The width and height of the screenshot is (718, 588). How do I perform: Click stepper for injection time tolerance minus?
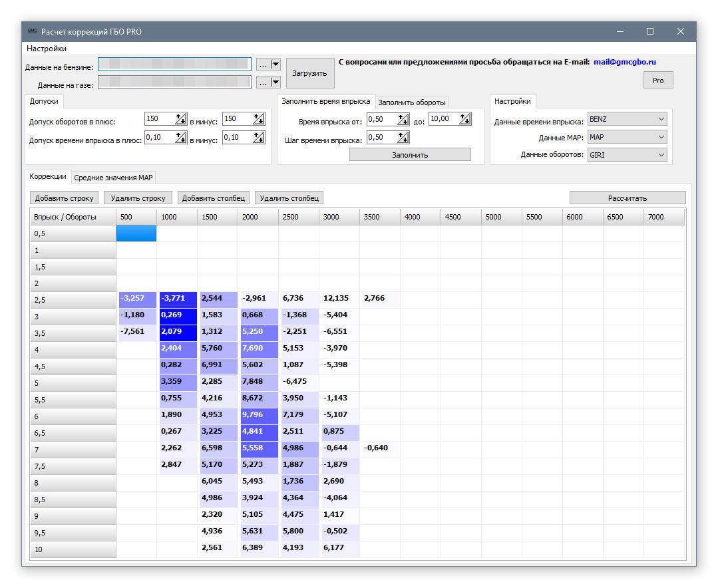[x=259, y=137]
